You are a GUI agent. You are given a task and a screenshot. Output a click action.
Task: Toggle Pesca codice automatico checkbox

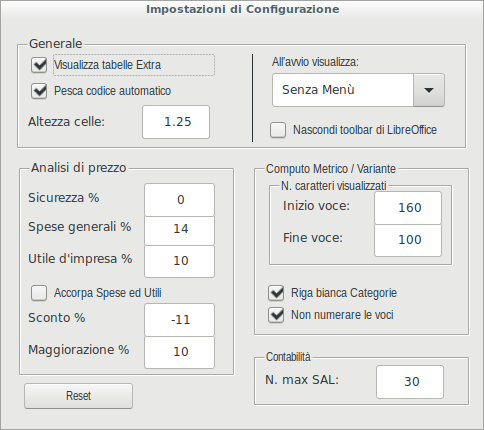[x=39, y=91]
